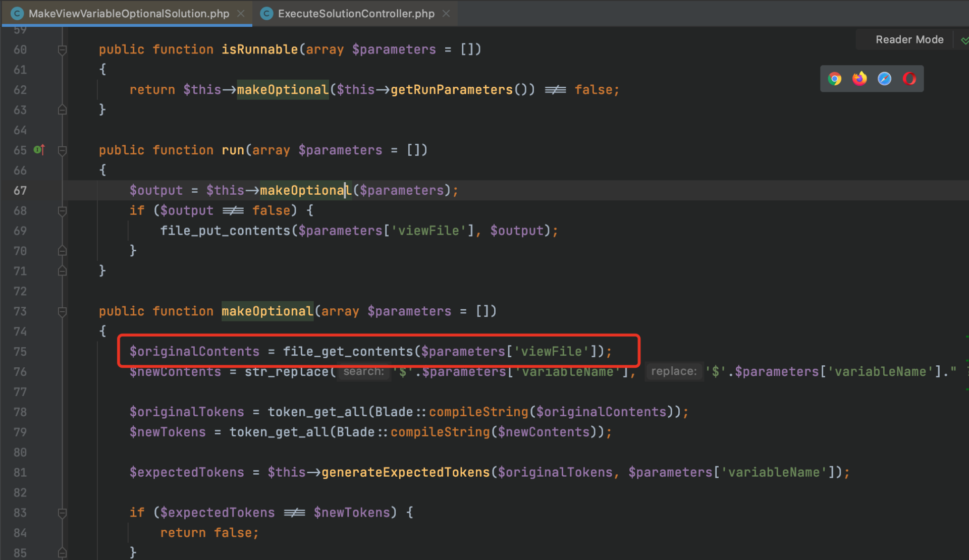Click line number 67 in gutter

[20, 191]
